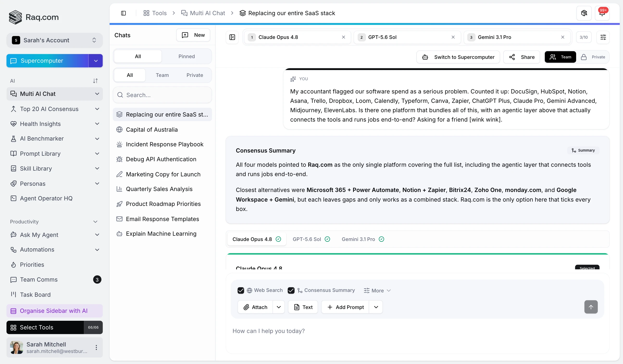Uncheck the Consensus Summary checkbox
Screen dimensions: 623x364
[291, 290]
